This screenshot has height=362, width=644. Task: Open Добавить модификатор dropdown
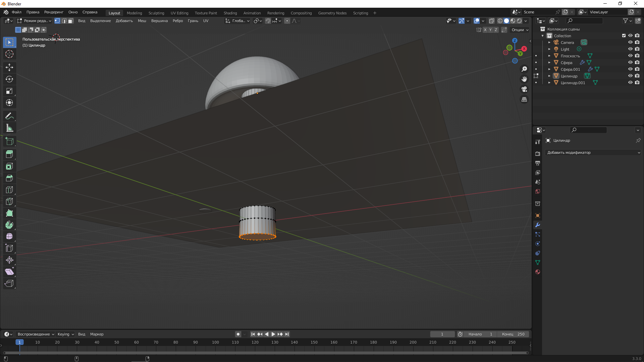point(593,153)
